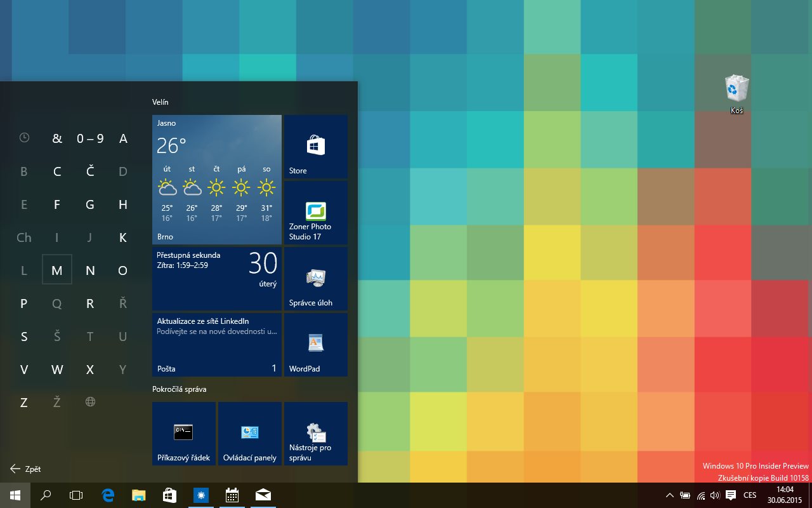Jump to letter A apps
Screen dimensions: 812x508
[123, 138]
